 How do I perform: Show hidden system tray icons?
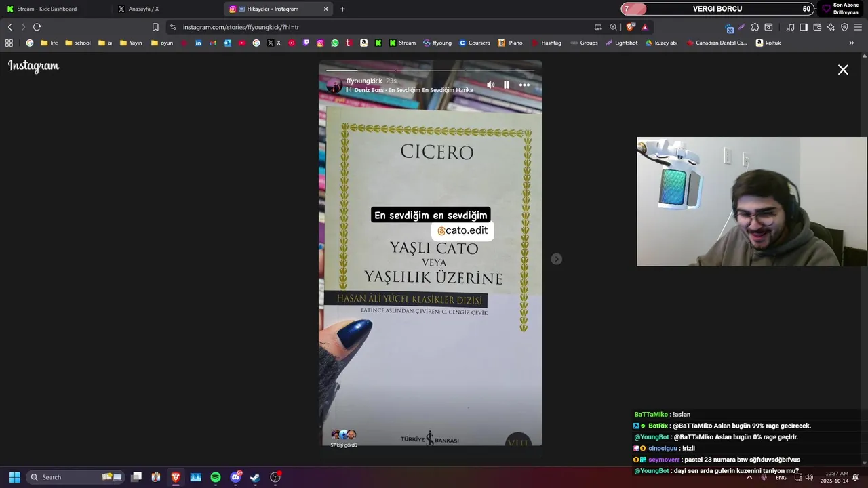point(749,477)
